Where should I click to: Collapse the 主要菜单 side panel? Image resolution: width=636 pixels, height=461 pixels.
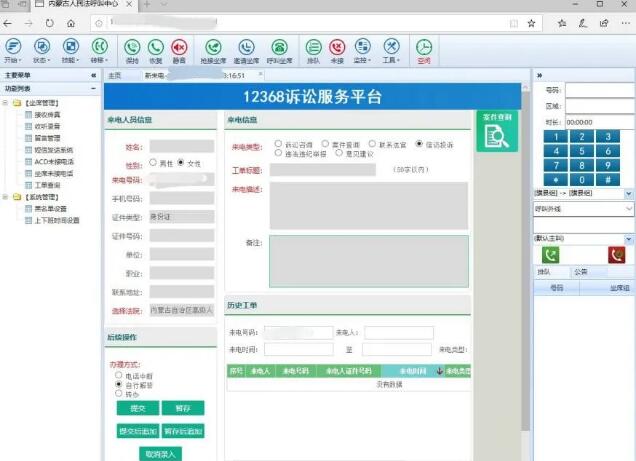tap(94, 75)
